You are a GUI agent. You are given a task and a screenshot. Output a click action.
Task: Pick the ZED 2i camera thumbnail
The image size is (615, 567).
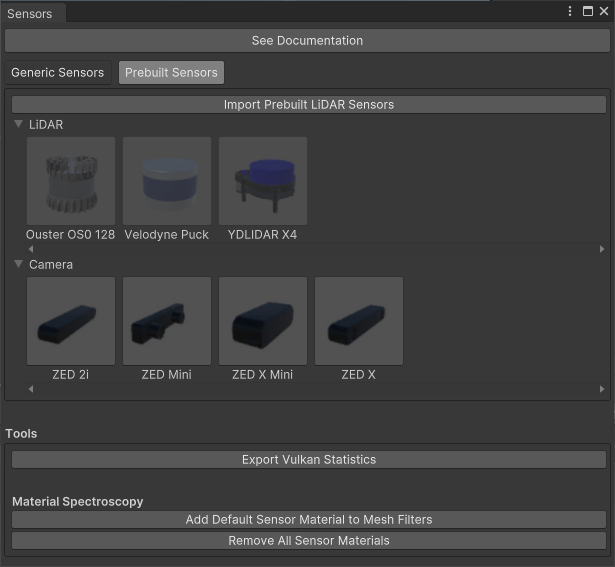[71, 321]
